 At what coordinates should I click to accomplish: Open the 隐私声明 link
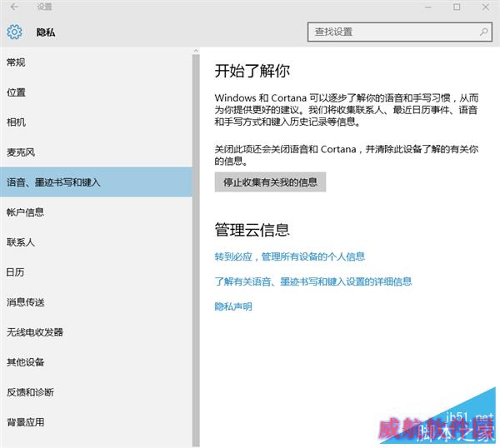(x=233, y=306)
